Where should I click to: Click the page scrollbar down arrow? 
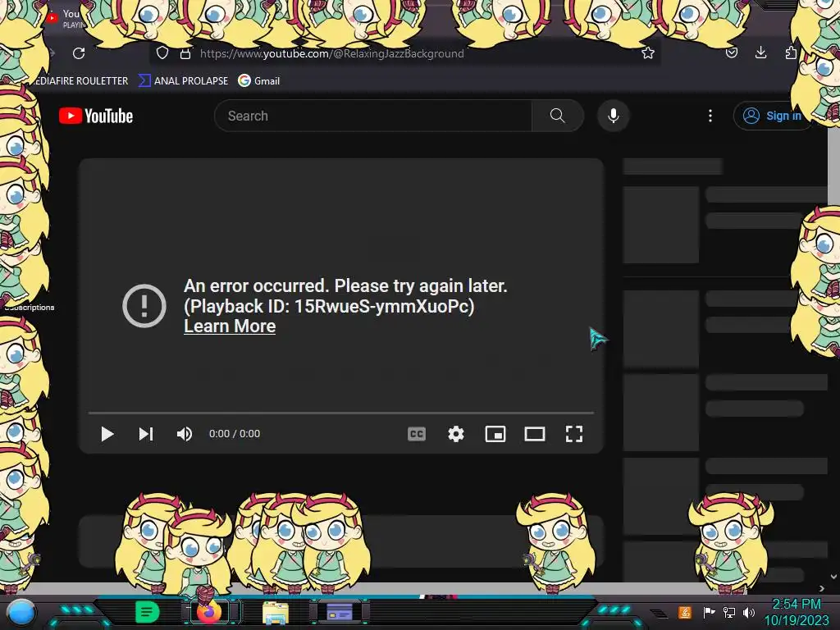(833, 577)
